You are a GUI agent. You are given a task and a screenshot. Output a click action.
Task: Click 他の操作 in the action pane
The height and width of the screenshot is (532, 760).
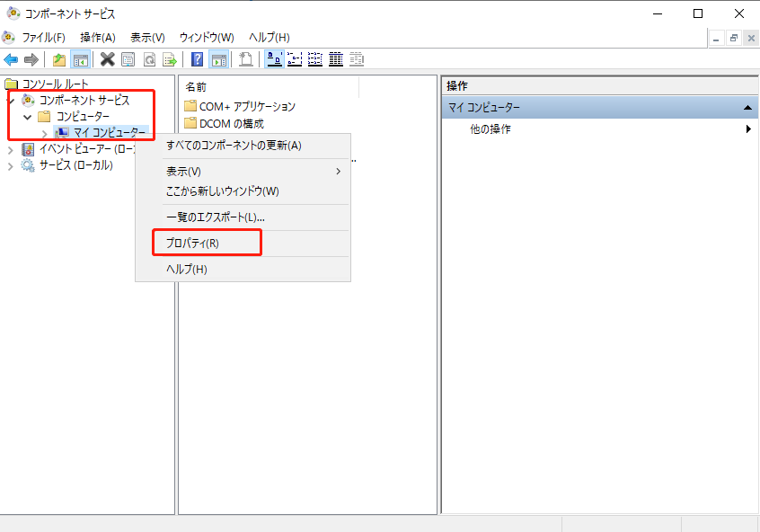click(490, 129)
